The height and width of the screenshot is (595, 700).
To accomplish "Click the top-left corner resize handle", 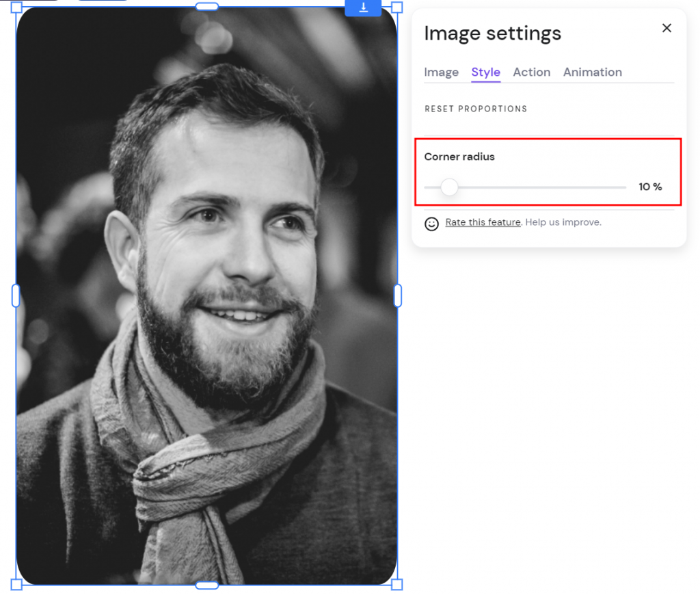I will pos(17,7).
